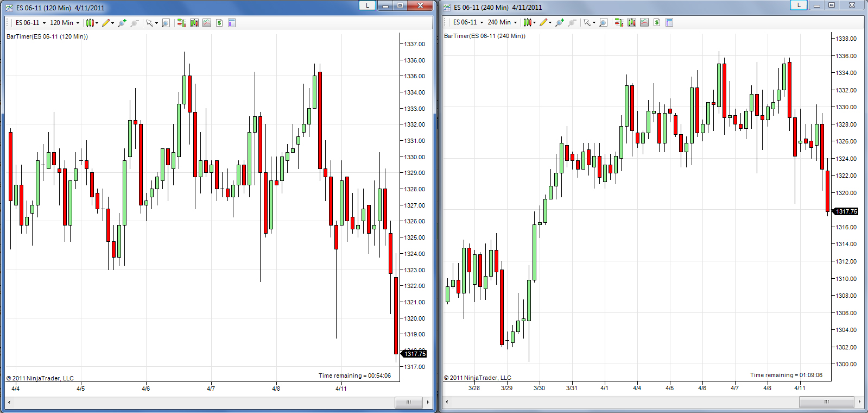This screenshot has width=868, height=413.
Task: Open Strategies chart icon in 240 Min window
Action: point(644,22)
